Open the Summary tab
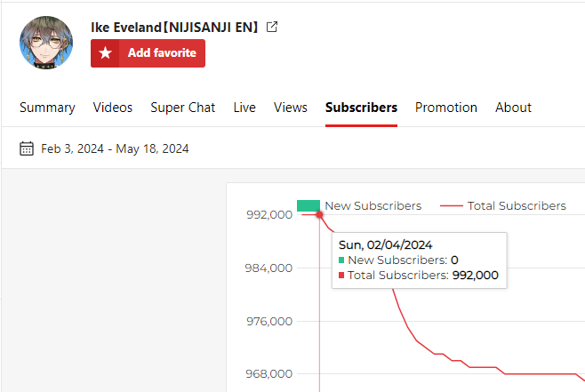The height and width of the screenshot is (392, 585). pyautogui.click(x=47, y=108)
